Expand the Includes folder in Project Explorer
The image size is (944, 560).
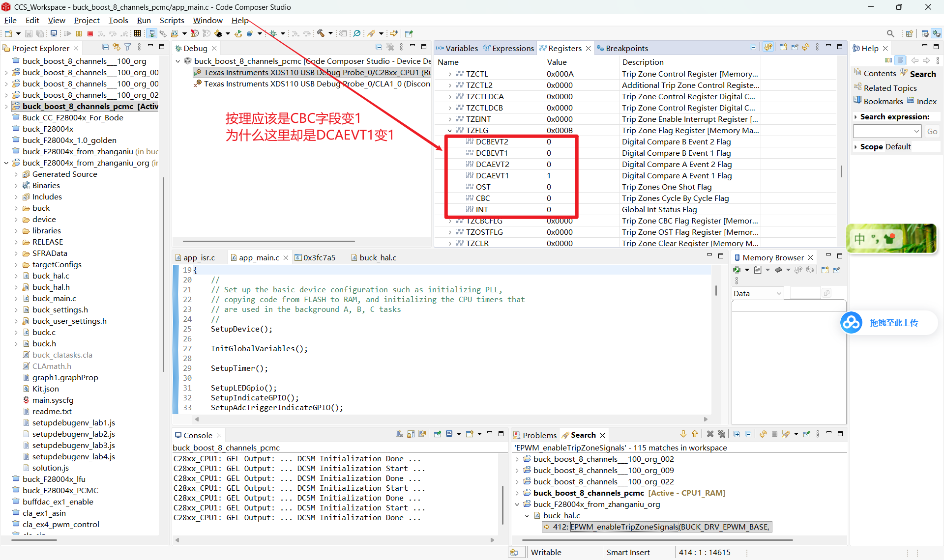16,197
